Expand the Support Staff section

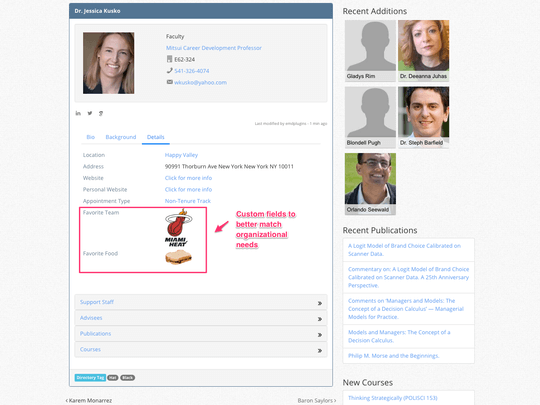[x=201, y=302]
